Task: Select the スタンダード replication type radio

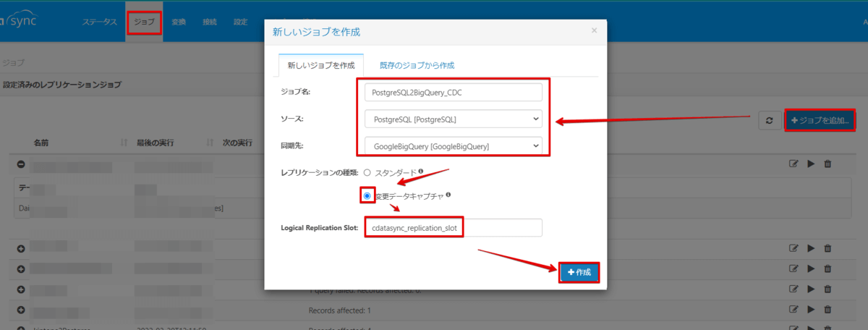Action: click(x=367, y=173)
